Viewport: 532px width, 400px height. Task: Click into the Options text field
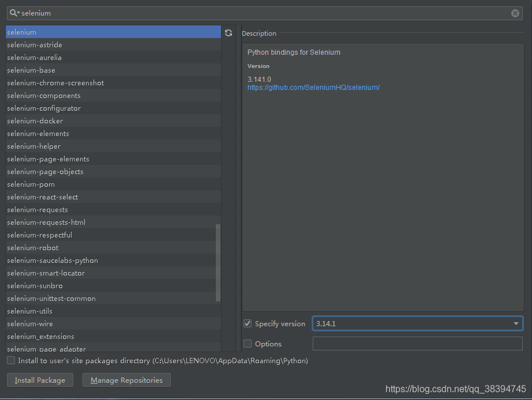click(x=417, y=344)
